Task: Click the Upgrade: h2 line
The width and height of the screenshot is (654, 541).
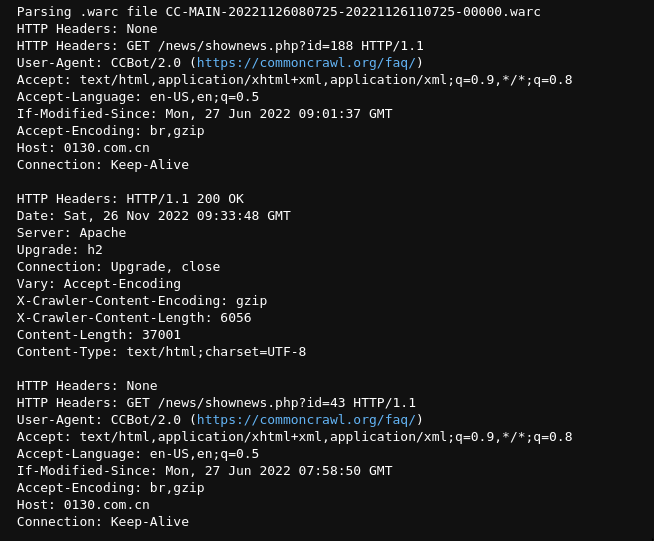Action: click(x=60, y=250)
